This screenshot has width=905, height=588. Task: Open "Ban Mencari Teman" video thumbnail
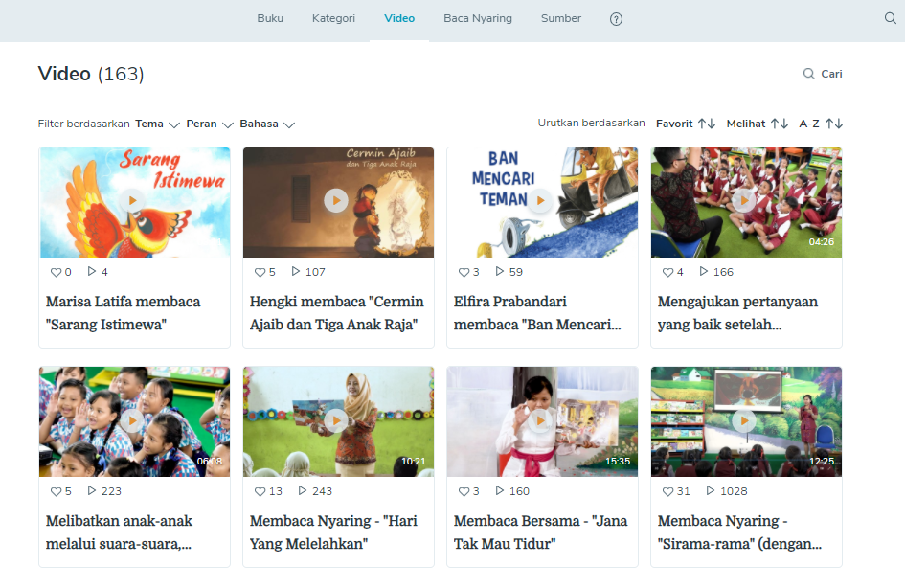pos(542,201)
